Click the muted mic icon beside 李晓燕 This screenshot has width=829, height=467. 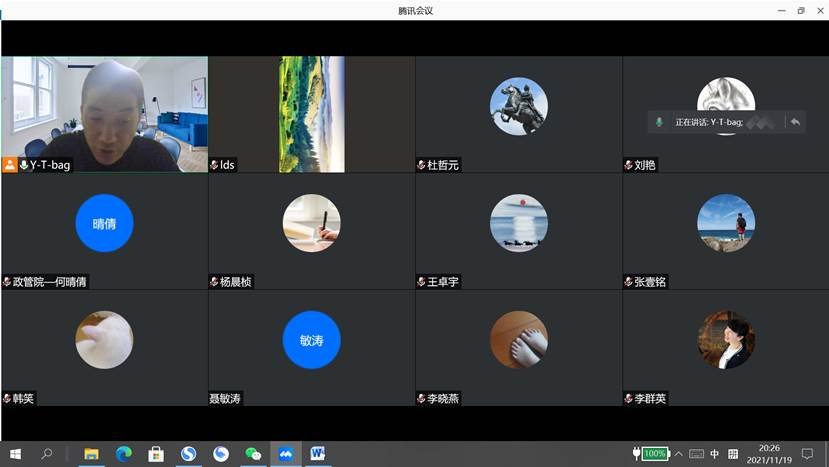pos(421,399)
